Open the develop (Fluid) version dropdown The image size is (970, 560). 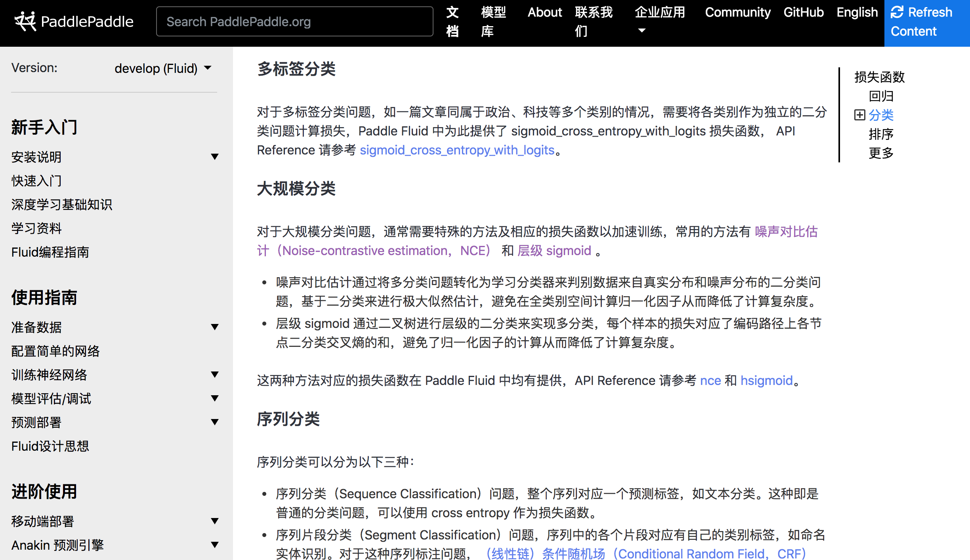click(162, 69)
